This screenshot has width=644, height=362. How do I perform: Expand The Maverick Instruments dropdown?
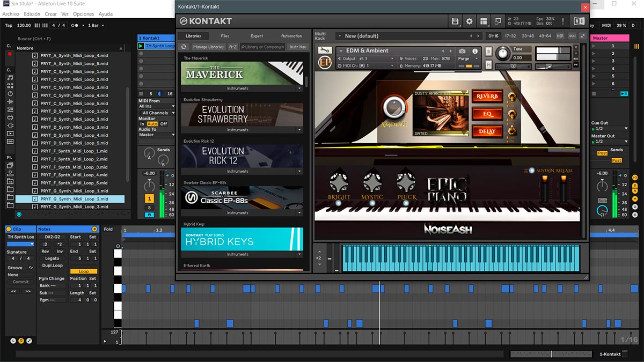300,88
